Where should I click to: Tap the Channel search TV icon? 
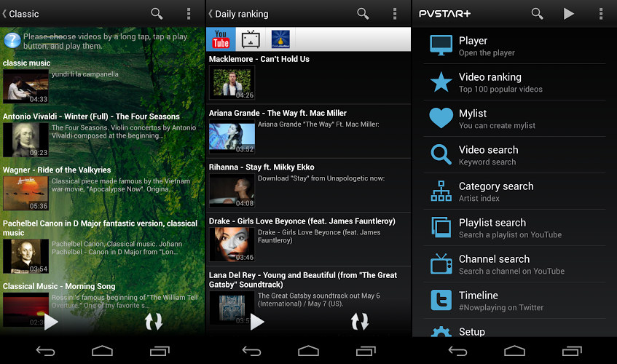click(441, 264)
